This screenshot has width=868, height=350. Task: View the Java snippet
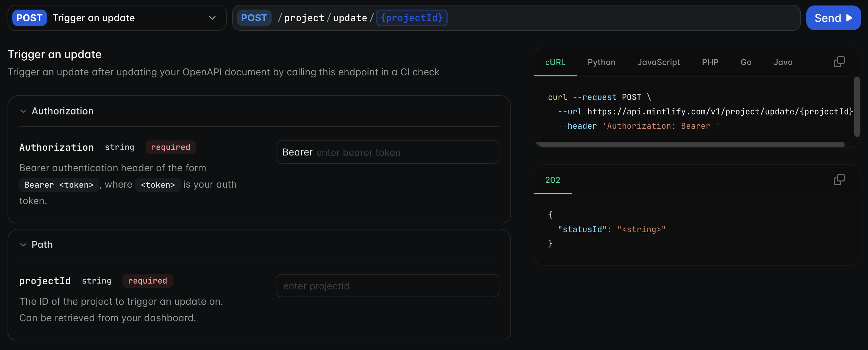(x=783, y=62)
